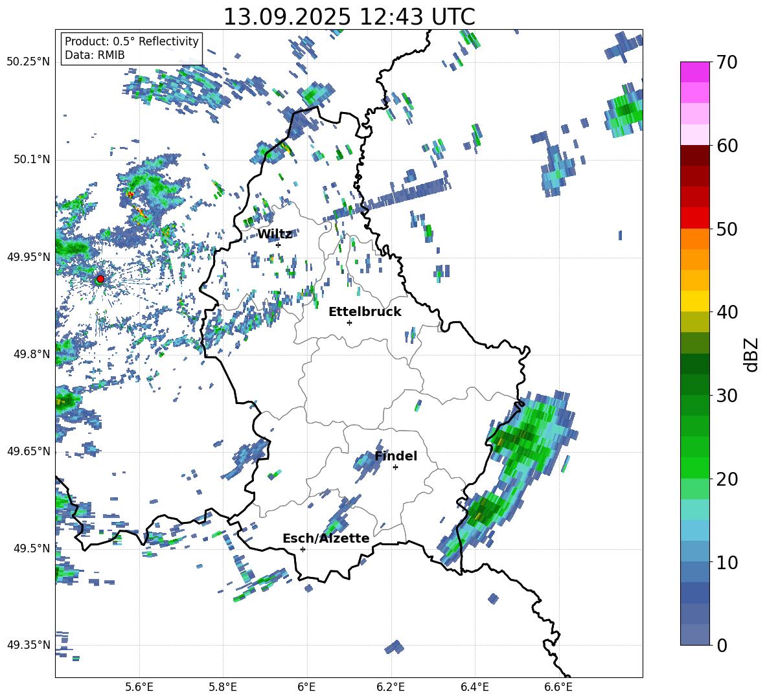Click the 6.4°E longitude label
This screenshot has width=767, height=700.
click(474, 687)
